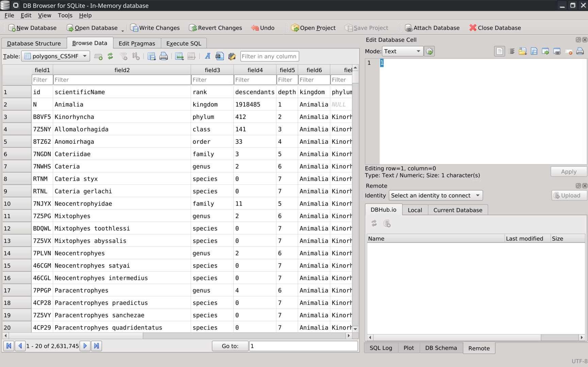Click the Go to: button
The image size is (588, 367).
point(230,346)
